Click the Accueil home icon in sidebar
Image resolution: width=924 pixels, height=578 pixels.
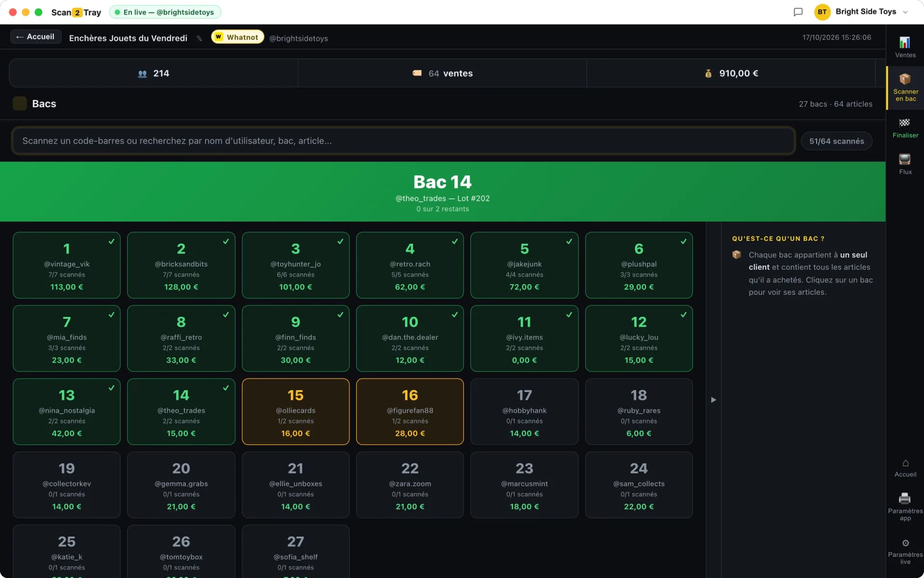click(x=905, y=463)
